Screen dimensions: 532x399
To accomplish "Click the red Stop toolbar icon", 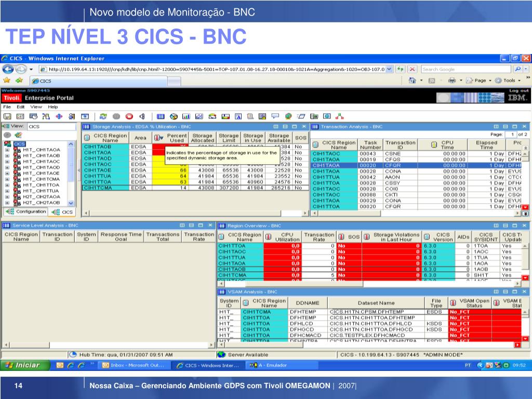I will [x=129, y=116].
